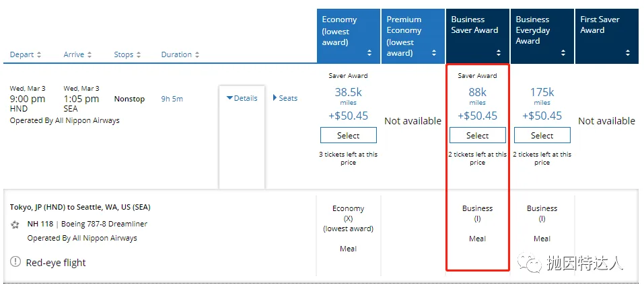The height and width of the screenshot is (291, 644).
Task: Click the 1:05 pm arrival time
Action: 81,99
